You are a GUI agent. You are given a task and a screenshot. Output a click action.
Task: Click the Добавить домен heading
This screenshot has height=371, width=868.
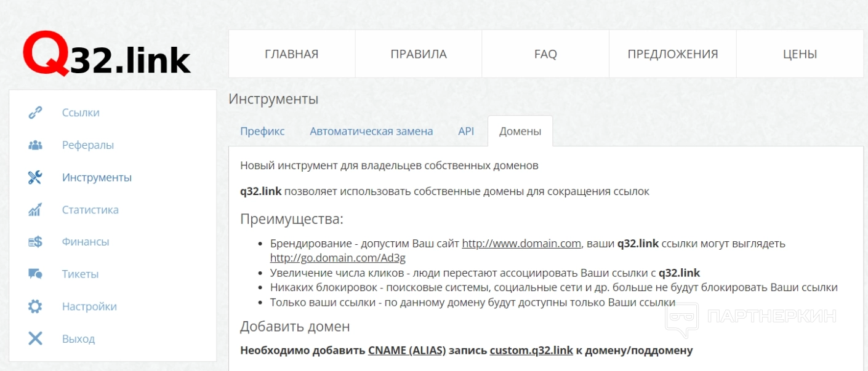(295, 326)
